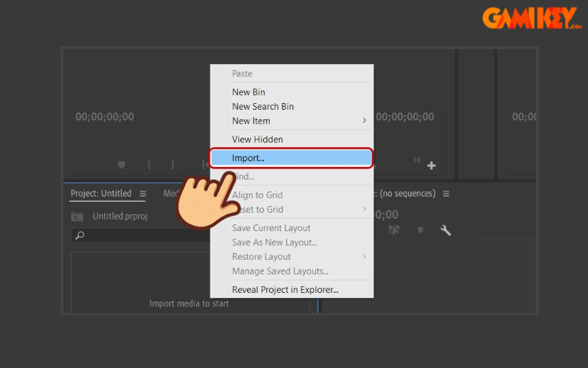Select Align to Grid menu entry
The height and width of the screenshot is (368, 588).
[257, 195]
